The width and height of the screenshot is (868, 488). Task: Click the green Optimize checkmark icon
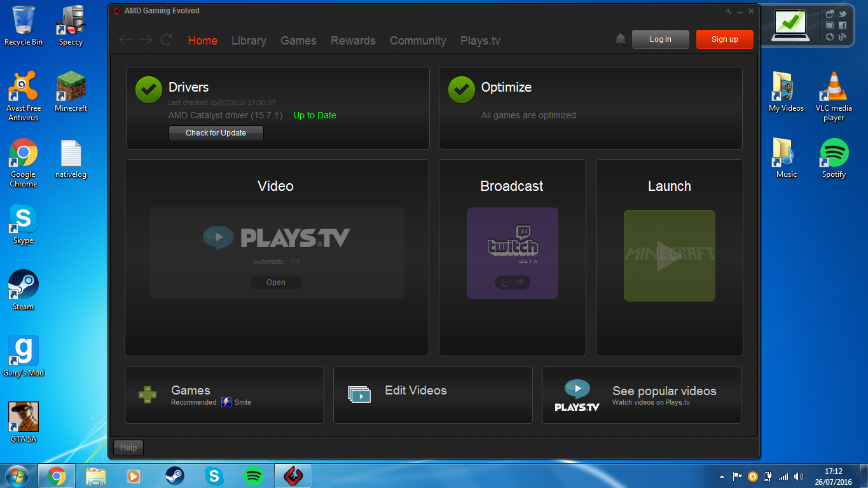(x=462, y=90)
